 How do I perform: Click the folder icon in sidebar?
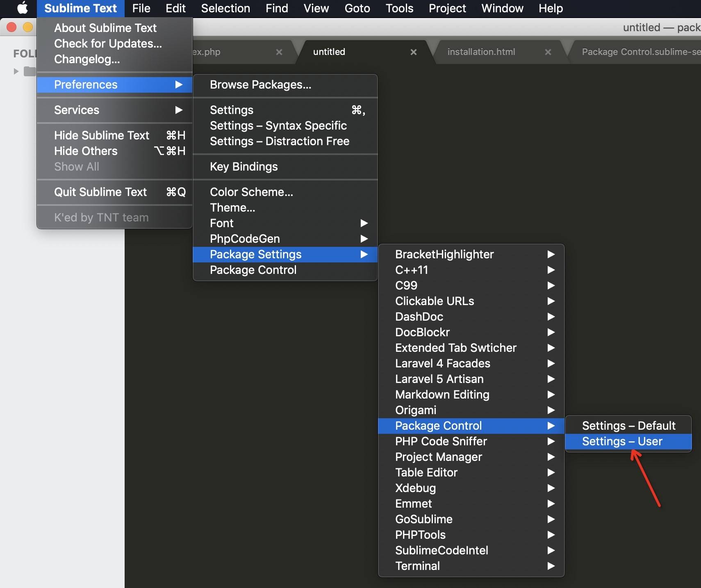30,71
